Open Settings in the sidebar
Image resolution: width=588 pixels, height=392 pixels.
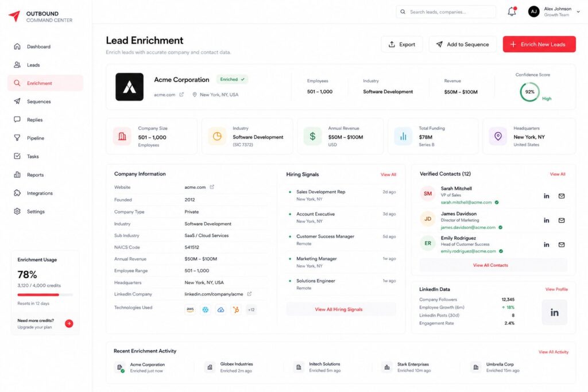(45, 211)
